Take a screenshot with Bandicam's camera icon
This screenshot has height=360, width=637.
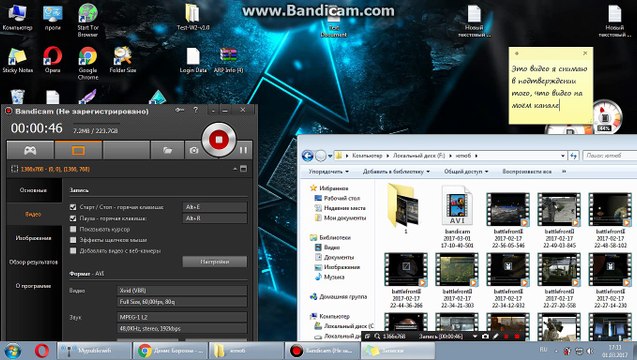[194, 150]
